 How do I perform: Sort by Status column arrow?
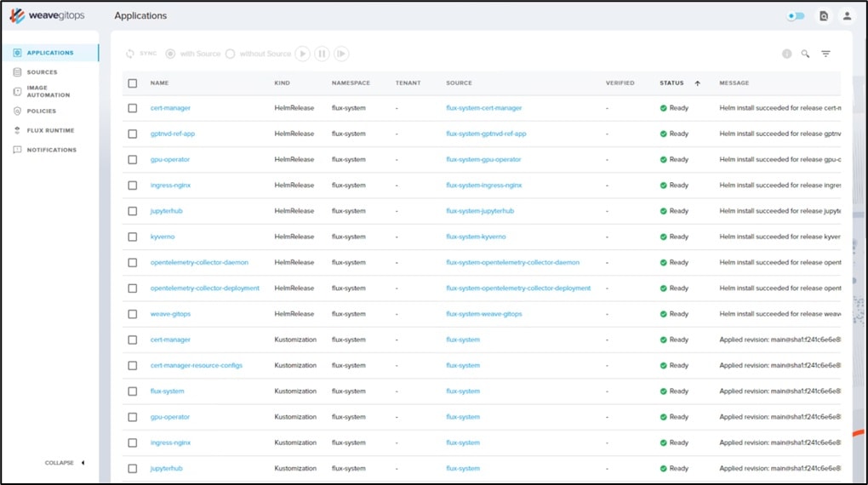698,83
